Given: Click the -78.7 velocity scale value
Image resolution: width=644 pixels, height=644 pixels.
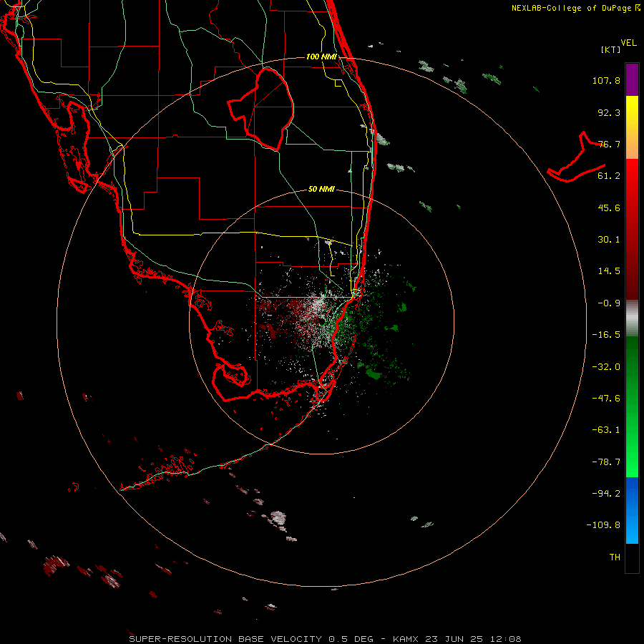Looking at the screenshot, I should [x=606, y=462].
